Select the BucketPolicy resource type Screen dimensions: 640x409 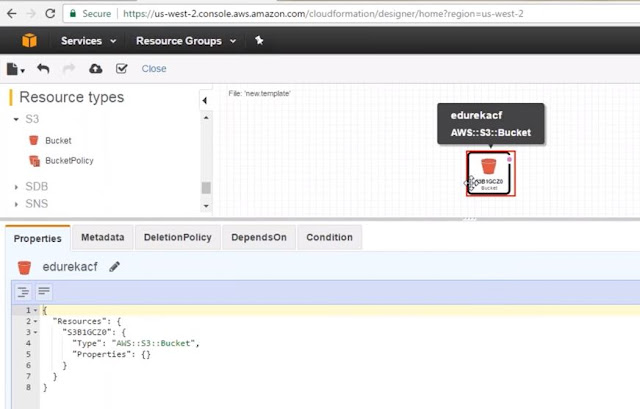point(69,161)
